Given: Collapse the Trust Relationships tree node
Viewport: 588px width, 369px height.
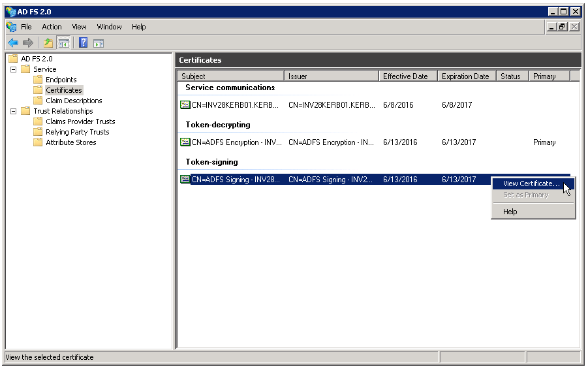Looking at the screenshot, I should pyautogui.click(x=14, y=111).
